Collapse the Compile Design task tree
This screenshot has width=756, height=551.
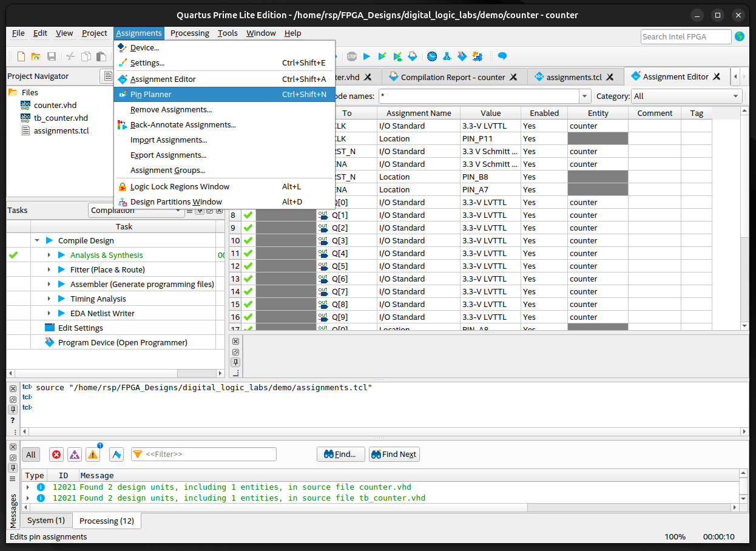click(x=37, y=240)
